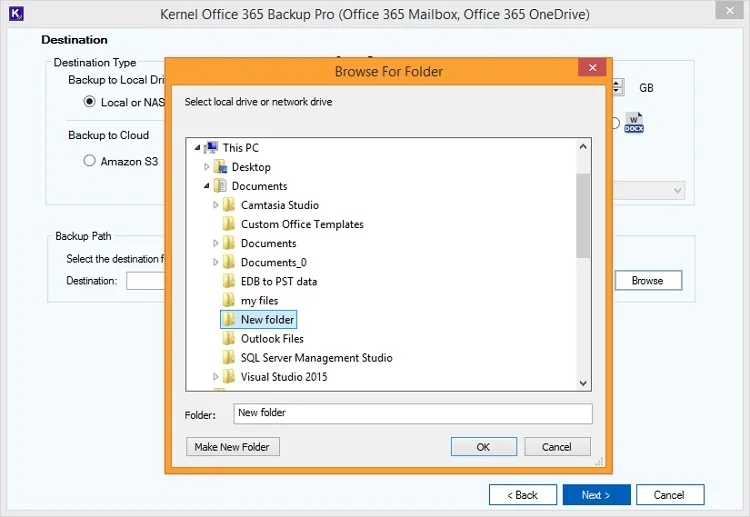Select the my files folder
The height and width of the screenshot is (517, 750).
pyautogui.click(x=259, y=301)
